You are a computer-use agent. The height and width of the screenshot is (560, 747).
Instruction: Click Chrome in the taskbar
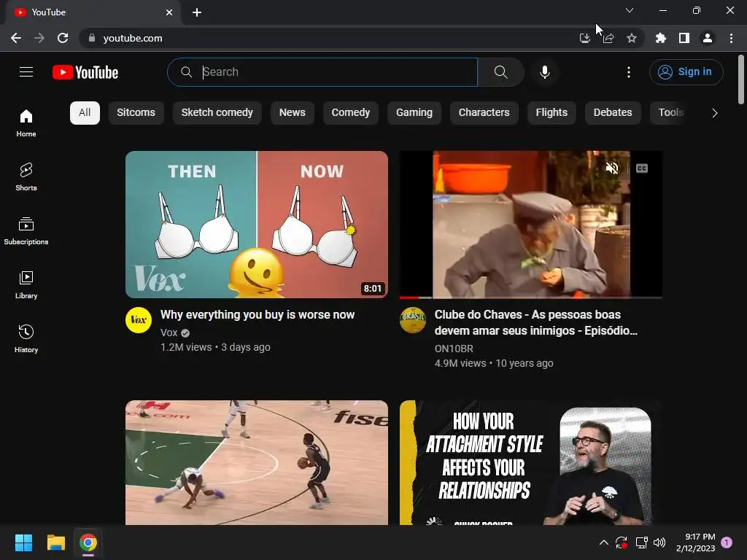[88, 542]
